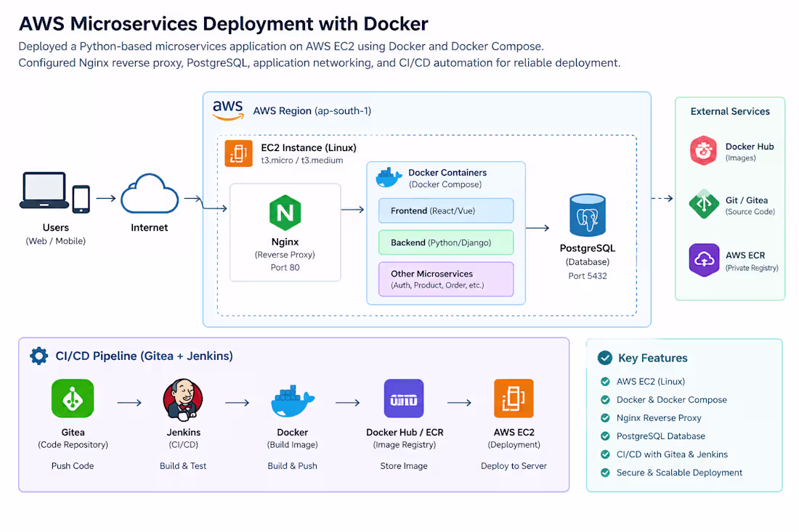Click the CI/CD Pipeline (Gitea + Jenkins) heading
The height and width of the screenshot is (532, 799).
pos(145,356)
